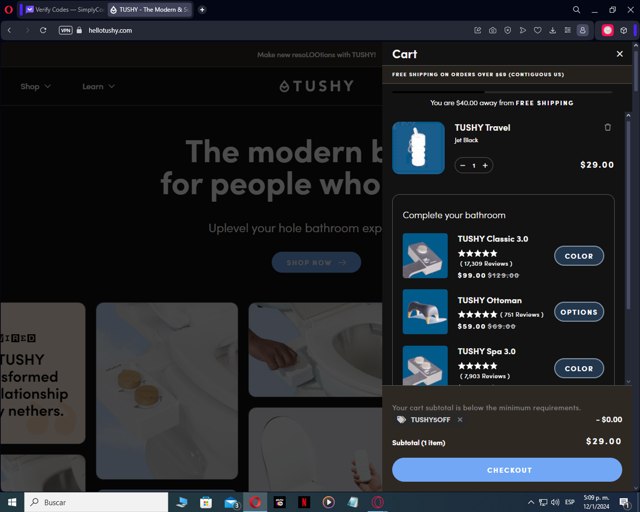
Task: Decrease TUSHY Travel quantity
Action: (462, 165)
